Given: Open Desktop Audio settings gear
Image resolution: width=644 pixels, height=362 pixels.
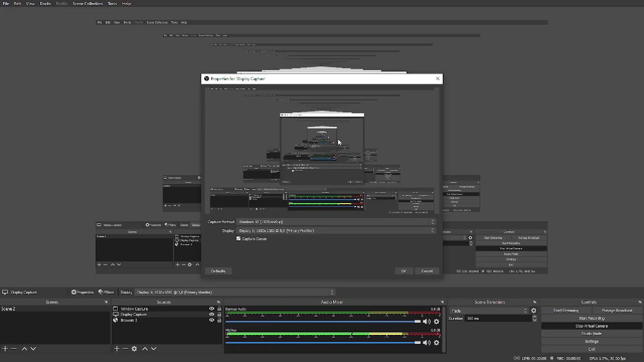Looking at the screenshot, I should point(436,321).
